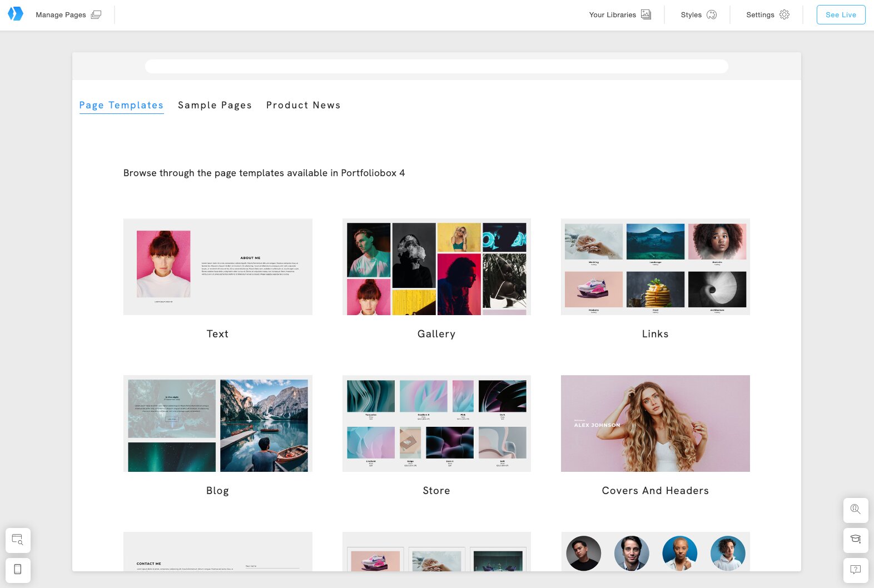Screen dimensions: 874x588
Task: Toggle the mobile device preview icon
Action: point(18,570)
